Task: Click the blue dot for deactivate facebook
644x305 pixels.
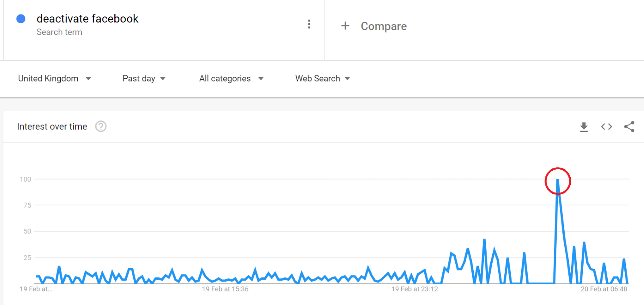Action: [21, 19]
